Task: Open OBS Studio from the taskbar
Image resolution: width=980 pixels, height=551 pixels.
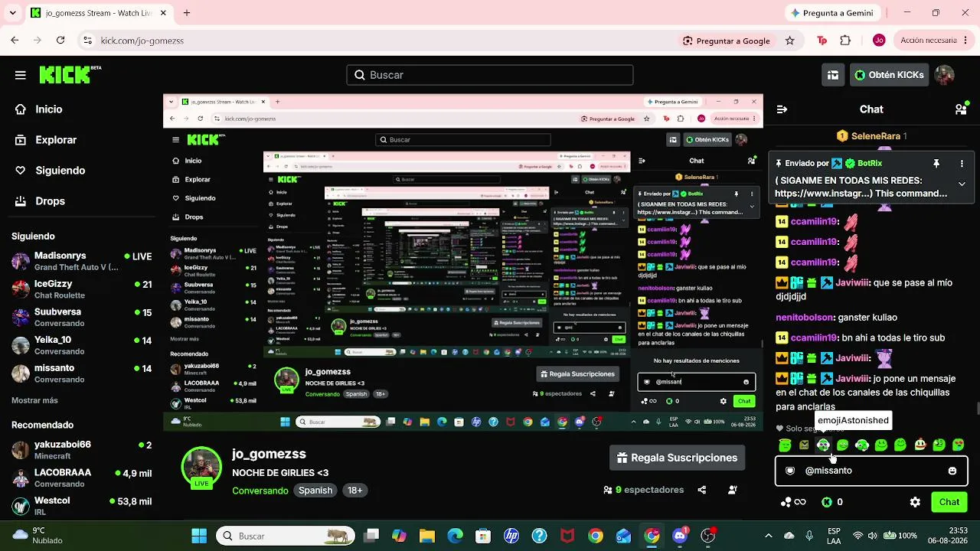Action: tap(708, 536)
